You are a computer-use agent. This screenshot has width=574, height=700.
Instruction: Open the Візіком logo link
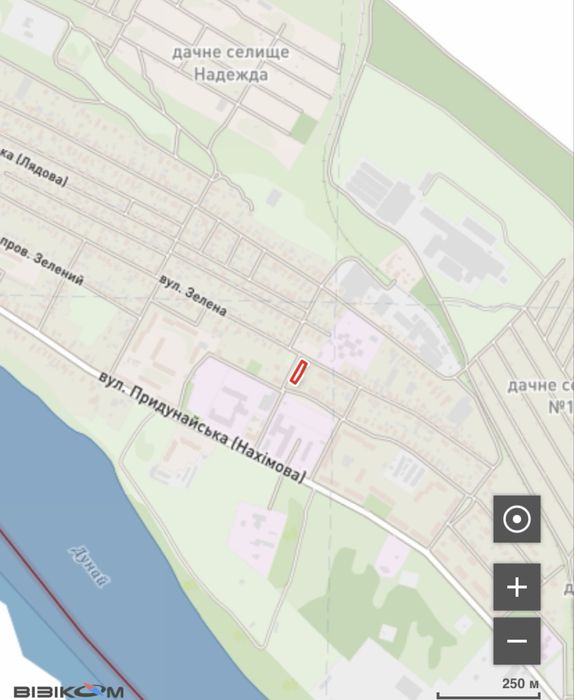[x=68, y=692]
